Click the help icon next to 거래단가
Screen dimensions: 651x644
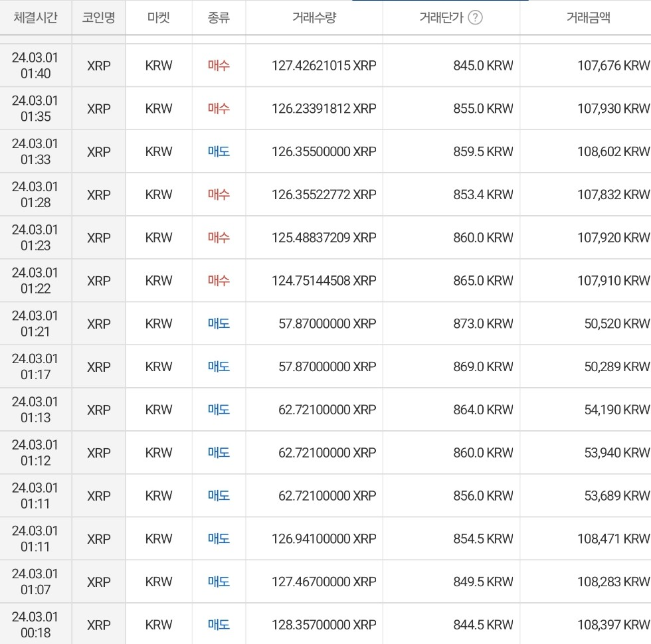475,17
